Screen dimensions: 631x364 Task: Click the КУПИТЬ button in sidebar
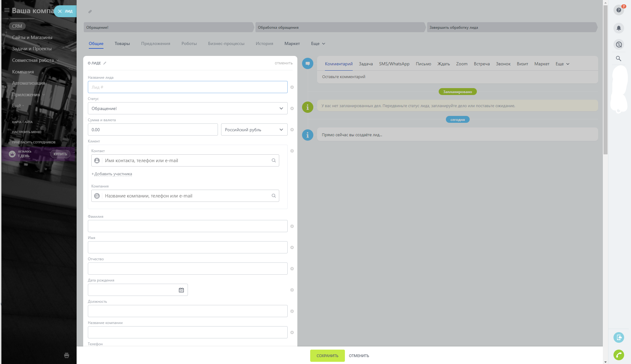tap(60, 154)
